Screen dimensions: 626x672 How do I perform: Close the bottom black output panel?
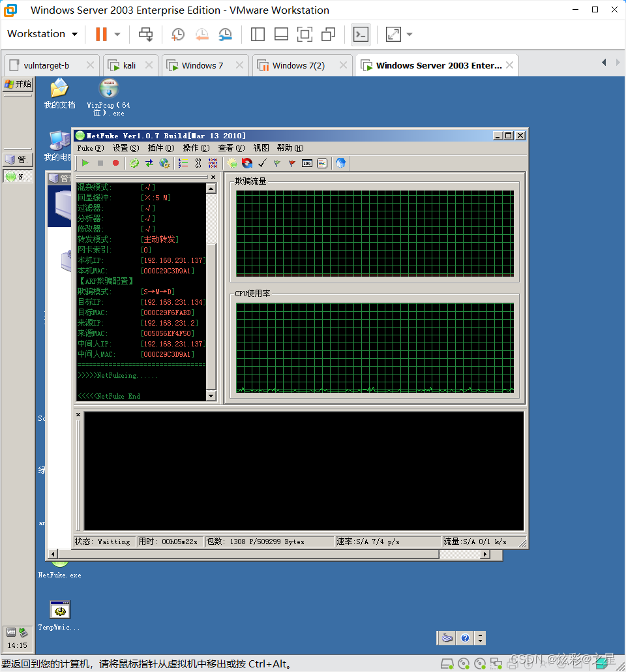pyautogui.click(x=78, y=414)
